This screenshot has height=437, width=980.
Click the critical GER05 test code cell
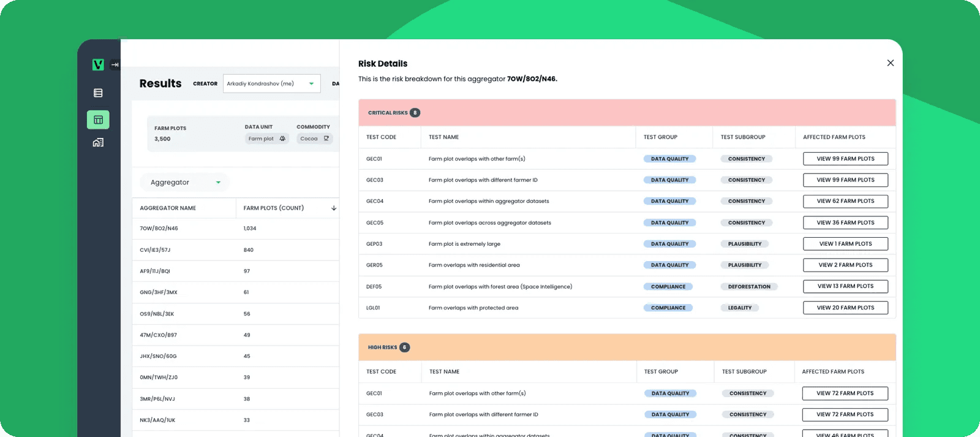tap(374, 265)
